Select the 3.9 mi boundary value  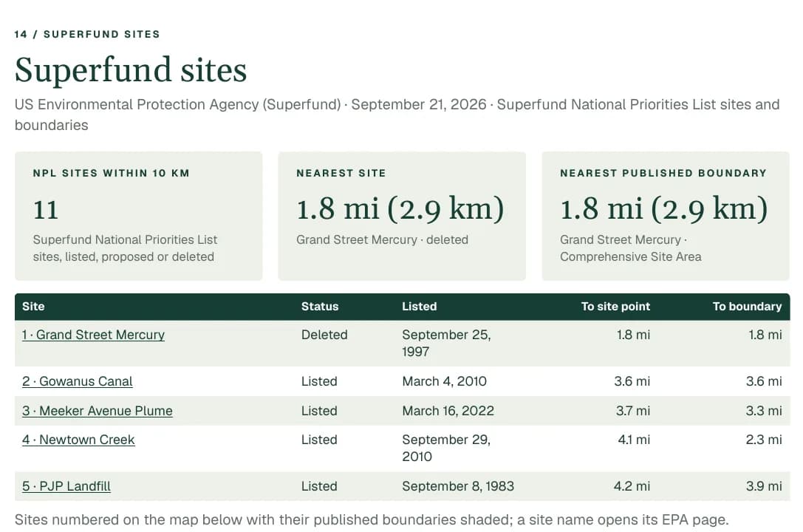coord(764,486)
